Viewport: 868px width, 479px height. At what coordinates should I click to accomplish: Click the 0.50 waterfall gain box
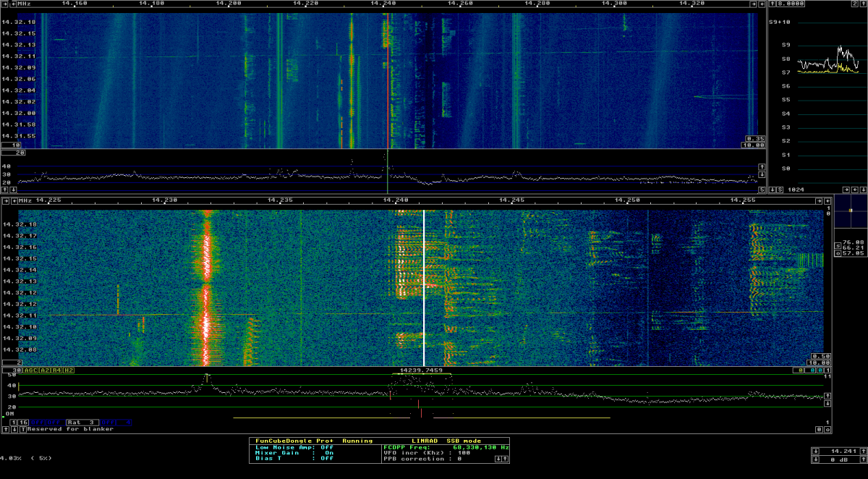[818, 356]
